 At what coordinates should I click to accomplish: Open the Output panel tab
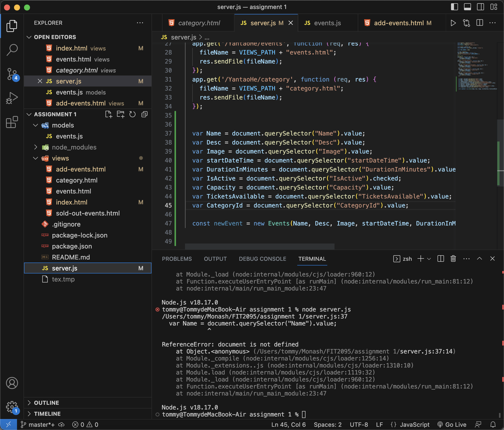pyautogui.click(x=215, y=259)
